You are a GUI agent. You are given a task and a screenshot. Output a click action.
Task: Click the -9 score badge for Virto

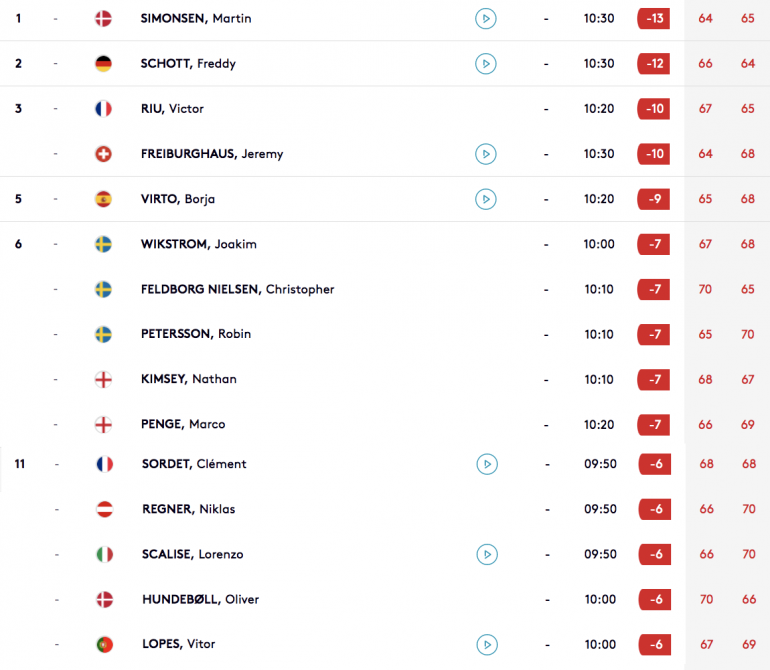pyautogui.click(x=654, y=199)
